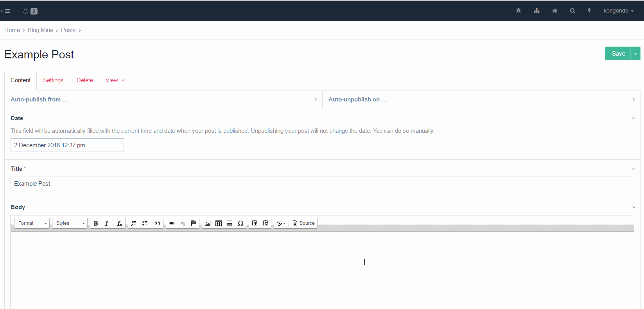Screen dimensions: 644x309
Task: Insert a numbered list
Action: [x=134, y=223]
